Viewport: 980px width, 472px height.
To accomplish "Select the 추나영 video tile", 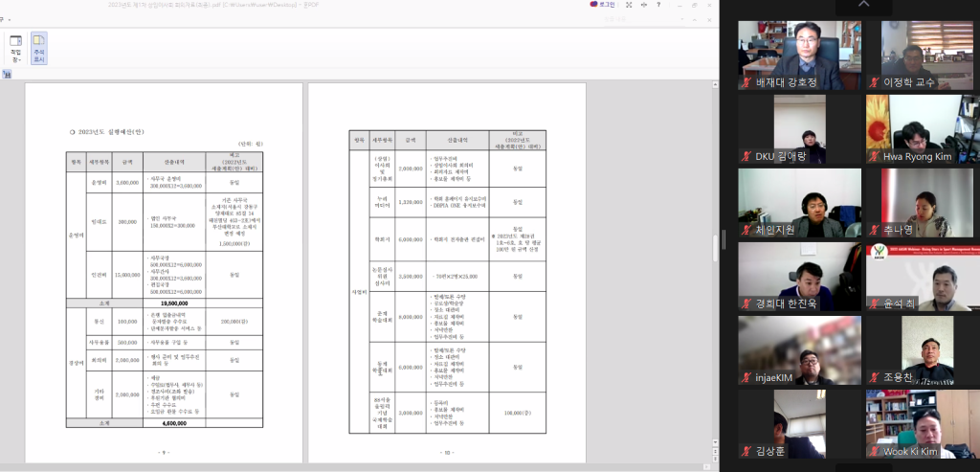I will (922, 202).
